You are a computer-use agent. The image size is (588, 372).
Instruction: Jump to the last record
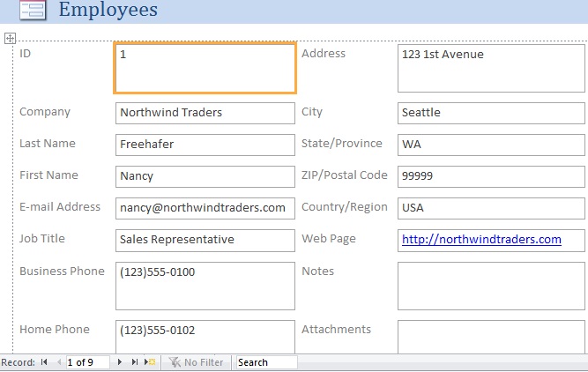pyautogui.click(x=134, y=362)
